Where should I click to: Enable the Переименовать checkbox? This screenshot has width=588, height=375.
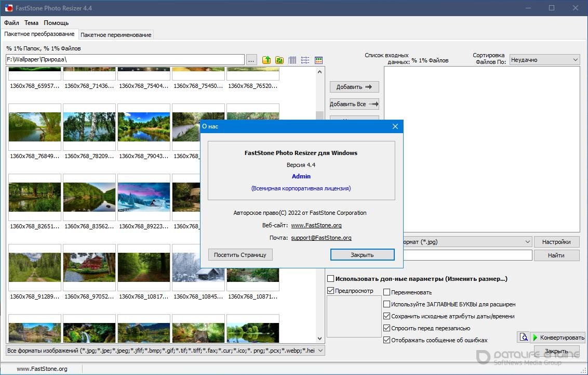pyautogui.click(x=386, y=292)
